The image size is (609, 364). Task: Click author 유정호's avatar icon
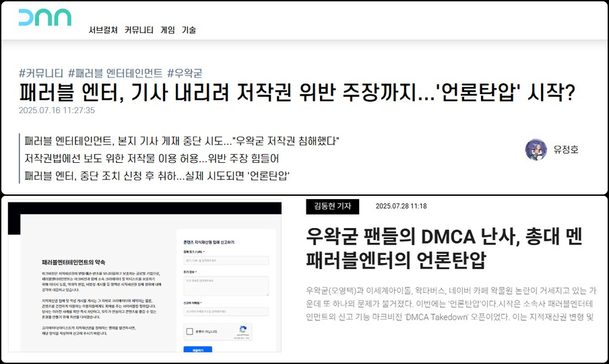click(536, 149)
